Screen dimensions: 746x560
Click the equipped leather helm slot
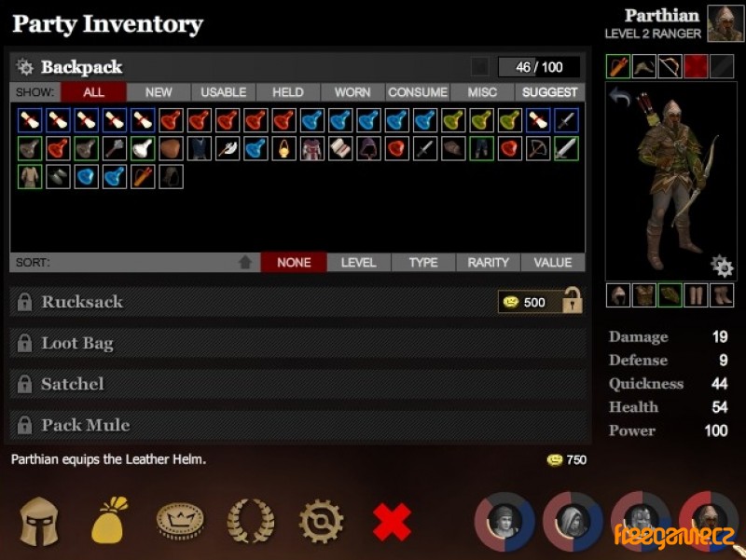[618, 295]
